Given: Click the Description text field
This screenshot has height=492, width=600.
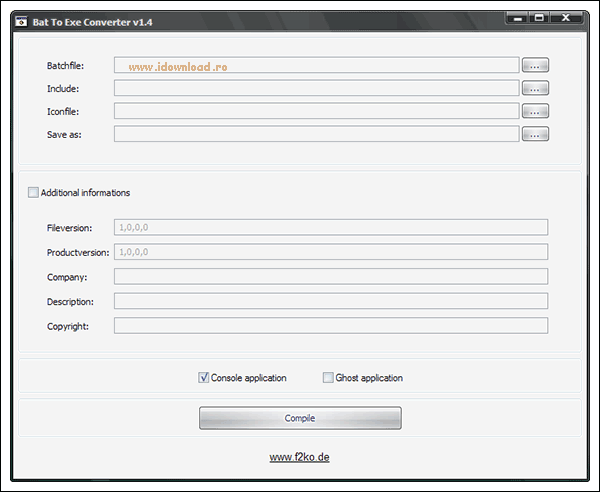Looking at the screenshot, I should (x=331, y=301).
